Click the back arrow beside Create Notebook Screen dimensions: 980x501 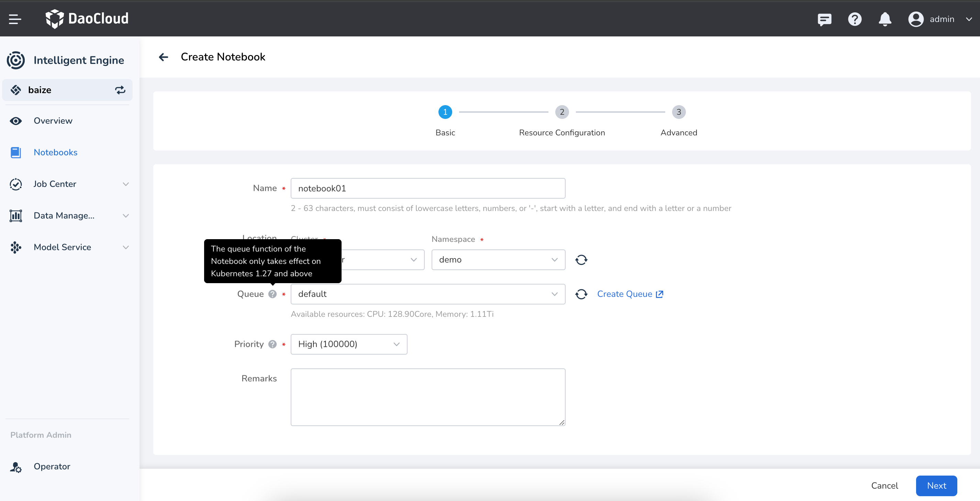pos(164,57)
